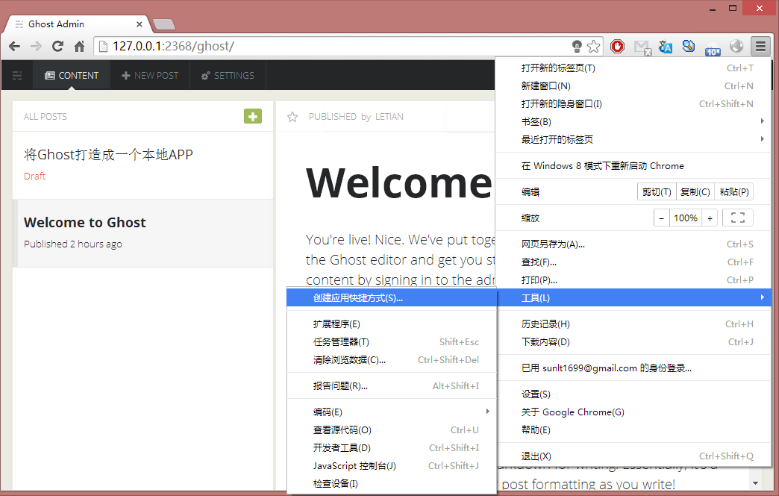The image size is (779, 496).
Task: Add new post with green plus button
Action: (x=253, y=116)
